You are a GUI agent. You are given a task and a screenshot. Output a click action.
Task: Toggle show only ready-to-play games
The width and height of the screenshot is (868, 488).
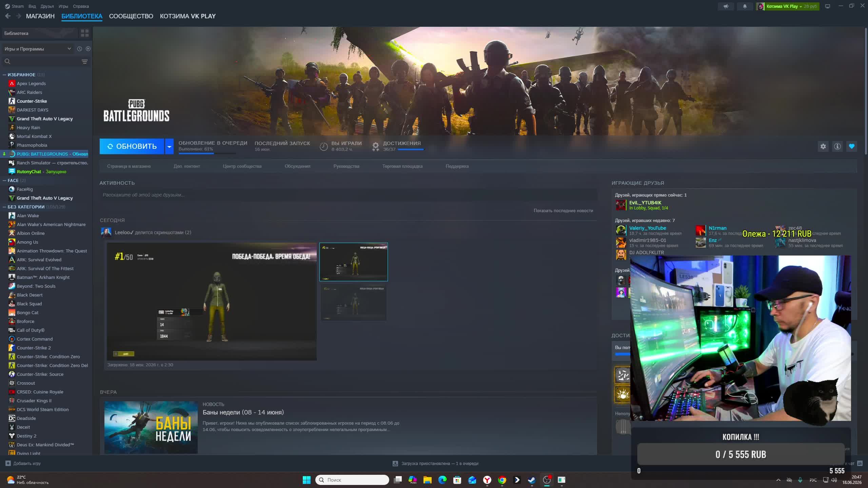tap(88, 49)
